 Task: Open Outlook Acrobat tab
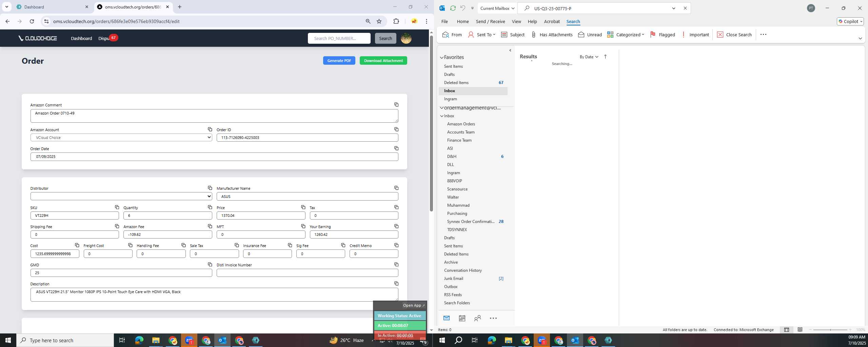552,21
